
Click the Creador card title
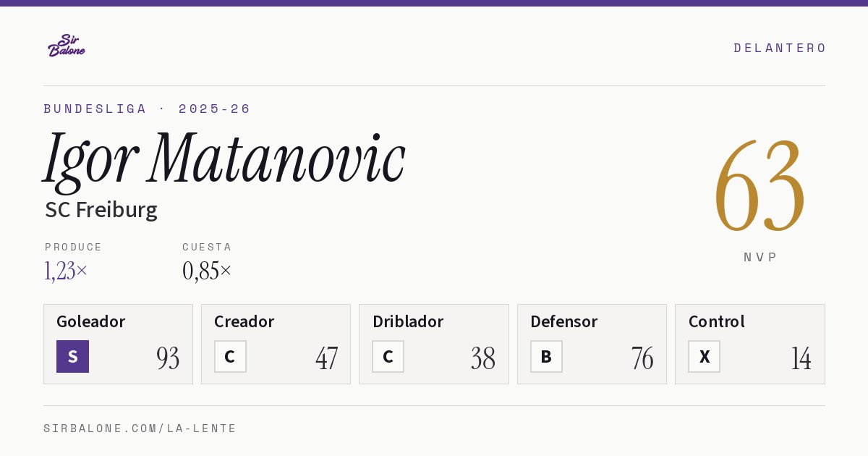pos(244,321)
